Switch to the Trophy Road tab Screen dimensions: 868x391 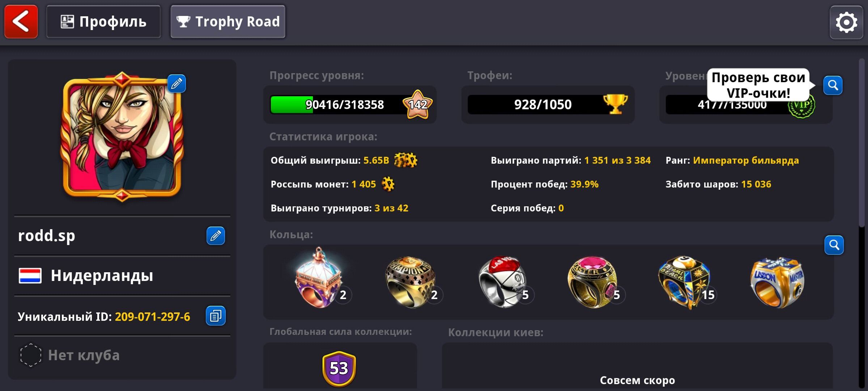click(x=228, y=22)
